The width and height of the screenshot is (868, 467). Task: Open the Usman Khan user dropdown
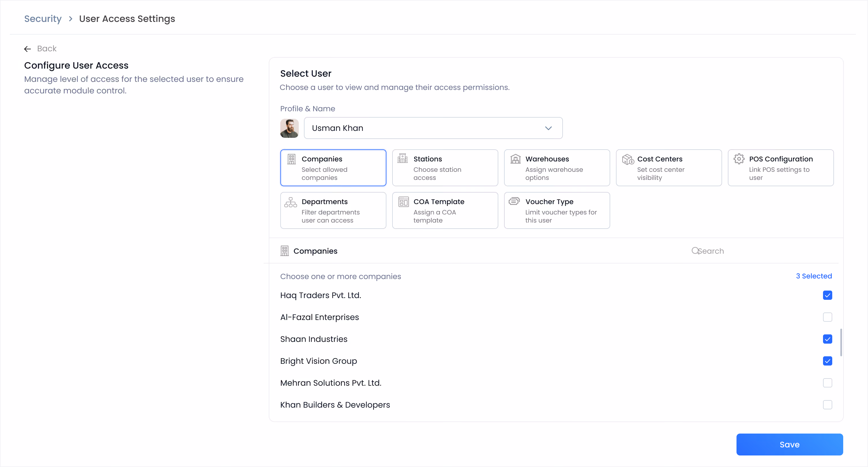[x=433, y=128]
